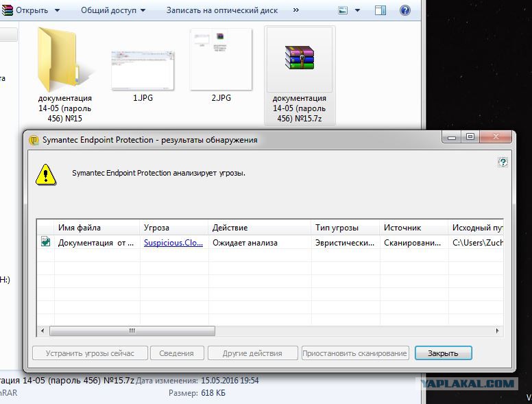Click the horizontal scrollbar left arrow

tap(43, 331)
